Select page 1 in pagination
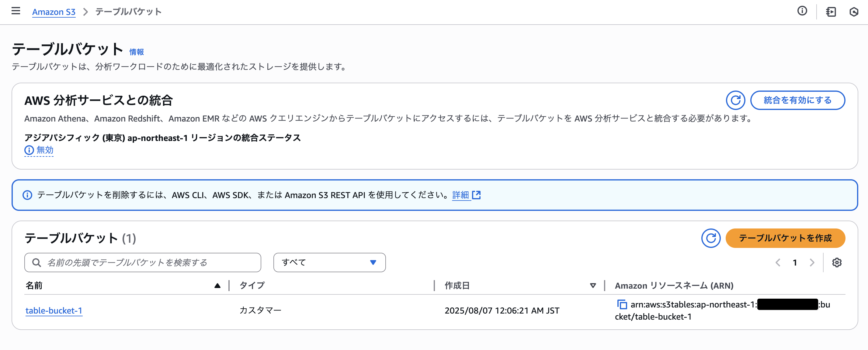 (794, 262)
